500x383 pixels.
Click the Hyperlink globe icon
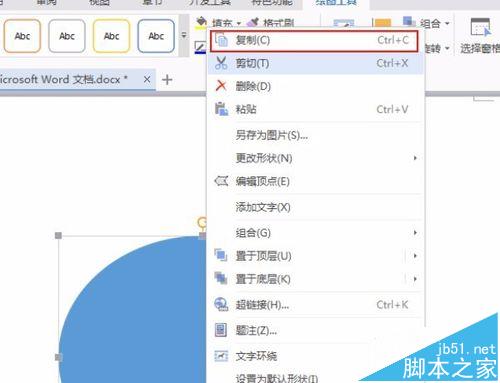[221, 304]
